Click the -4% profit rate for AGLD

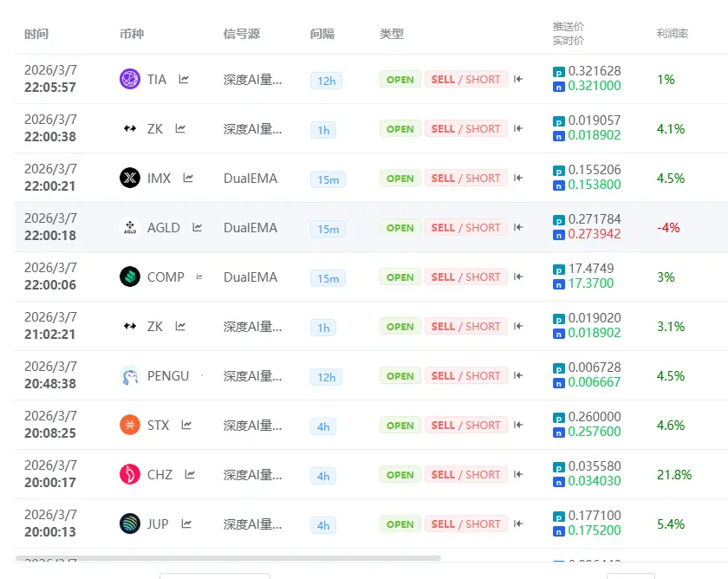point(668,227)
